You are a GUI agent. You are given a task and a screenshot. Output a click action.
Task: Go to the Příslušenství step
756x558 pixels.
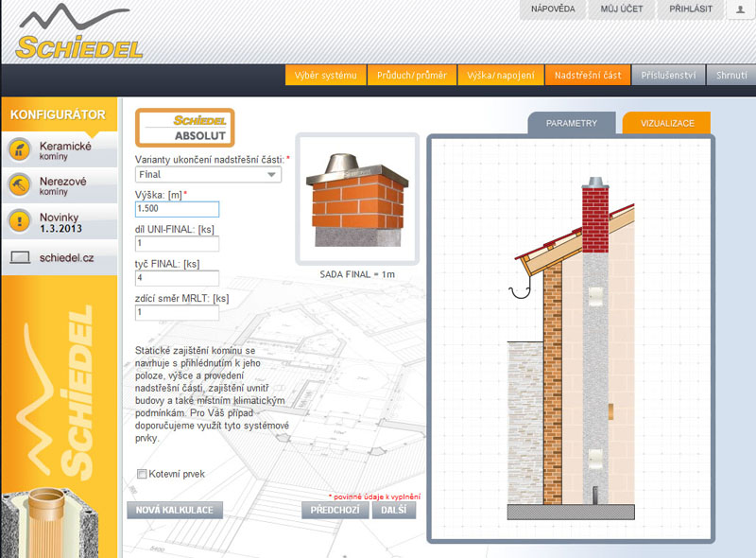click(x=668, y=76)
